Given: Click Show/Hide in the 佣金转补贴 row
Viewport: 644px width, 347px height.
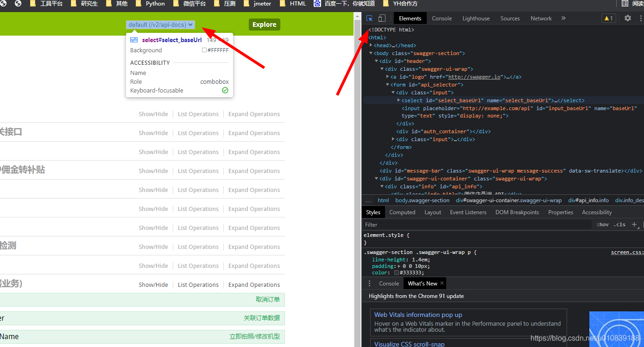Looking at the screenshot, I should (x=153, y=171).
